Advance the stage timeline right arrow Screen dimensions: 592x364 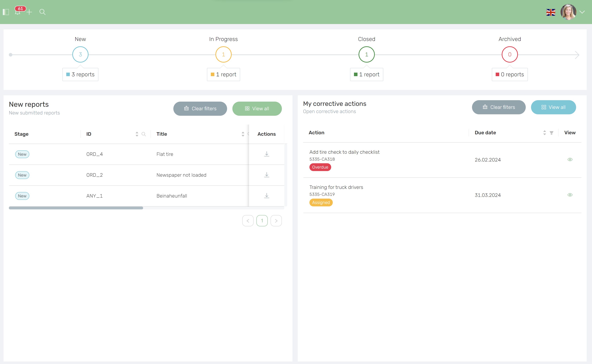point(577,55)
